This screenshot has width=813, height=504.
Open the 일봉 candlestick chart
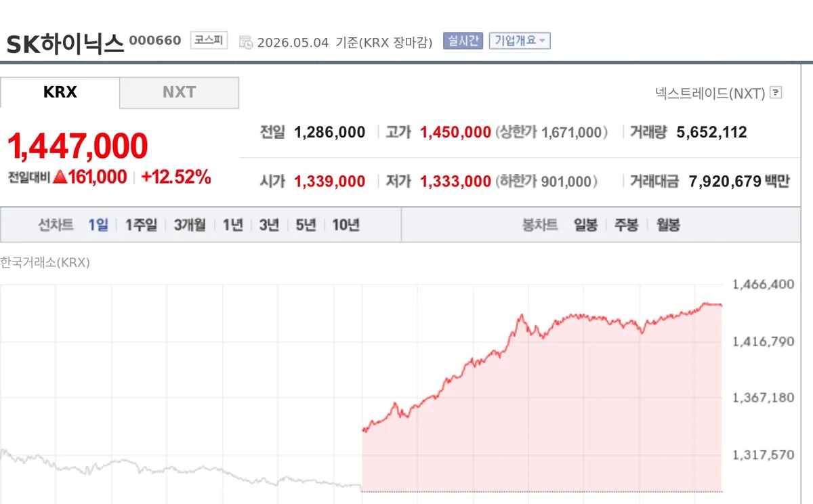(x=585, y=225)
